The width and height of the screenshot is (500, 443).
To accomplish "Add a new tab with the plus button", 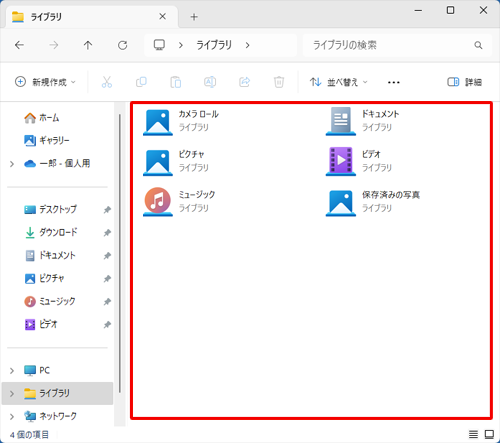I will (194, 17).
